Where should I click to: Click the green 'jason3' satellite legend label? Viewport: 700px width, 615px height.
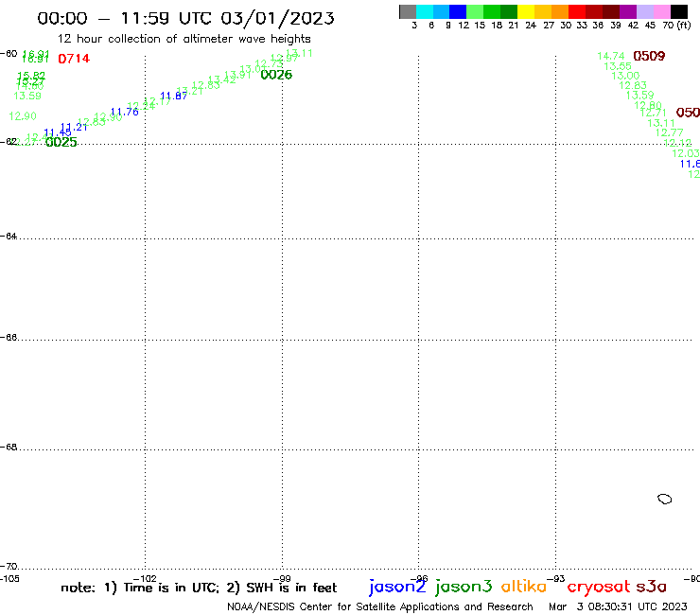coord(464,587)
